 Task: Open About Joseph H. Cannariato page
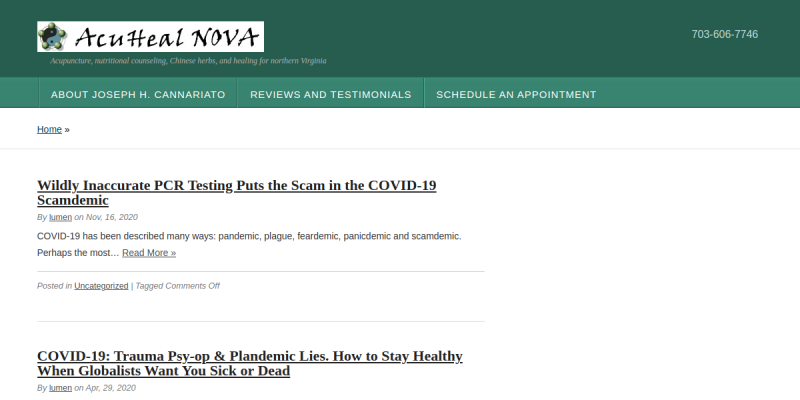click(x=138, y=94)
